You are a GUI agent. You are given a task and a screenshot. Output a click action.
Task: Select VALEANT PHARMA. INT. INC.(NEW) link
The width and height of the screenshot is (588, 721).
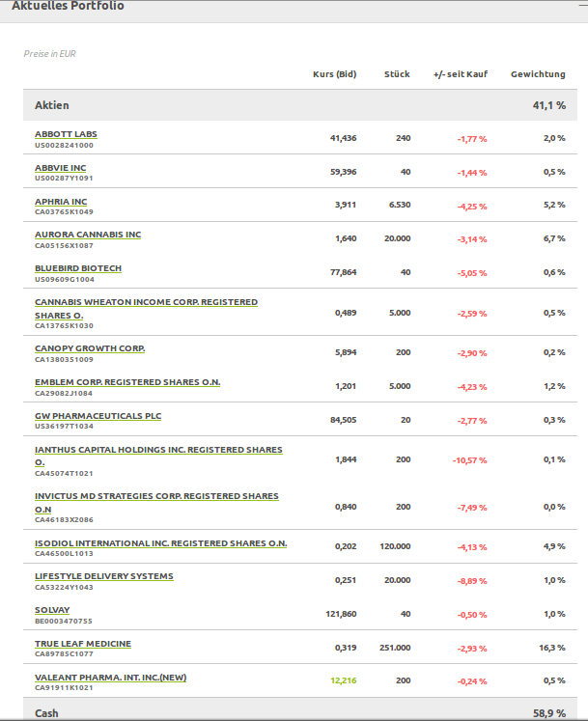pos(110,678)
